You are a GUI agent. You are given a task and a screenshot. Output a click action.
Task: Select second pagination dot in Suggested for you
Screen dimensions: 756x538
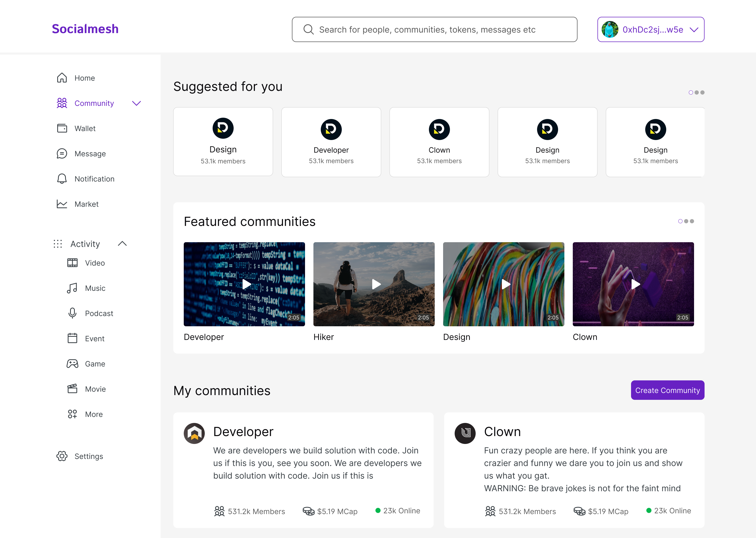coord(697,92)
